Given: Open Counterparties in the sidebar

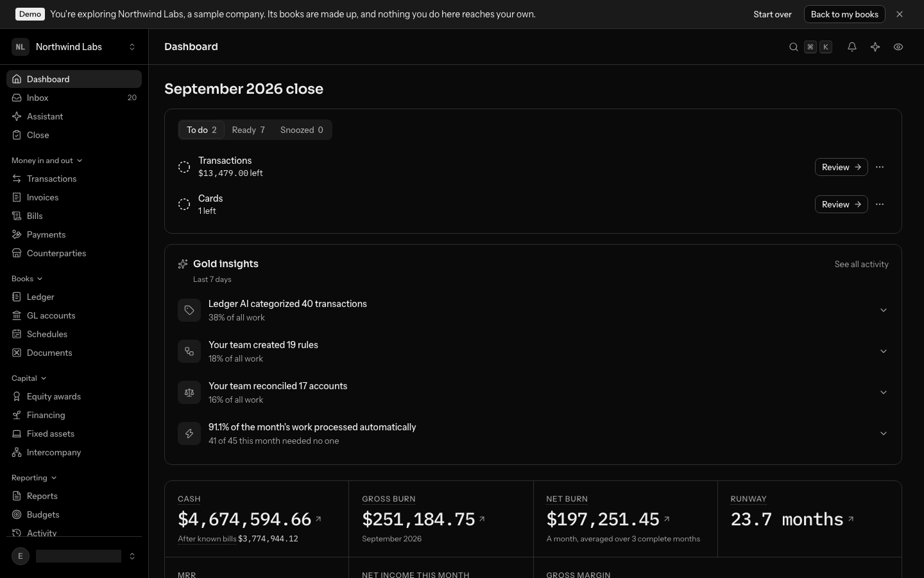Looking at the screenshot, I should (74, 253).
